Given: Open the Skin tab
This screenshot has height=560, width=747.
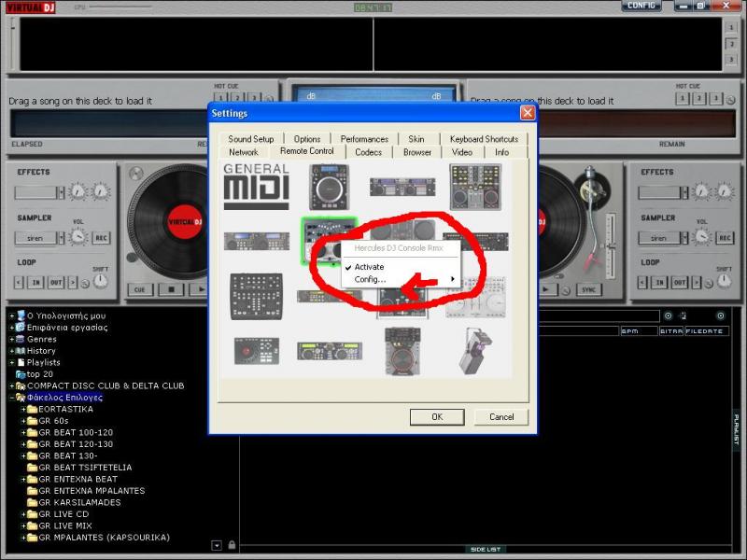Looking at the screenshot, I should point(416,139).
